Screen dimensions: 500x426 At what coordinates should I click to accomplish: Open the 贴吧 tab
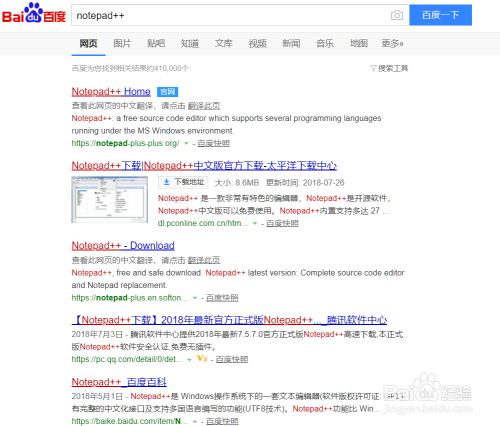coord(156,43)
